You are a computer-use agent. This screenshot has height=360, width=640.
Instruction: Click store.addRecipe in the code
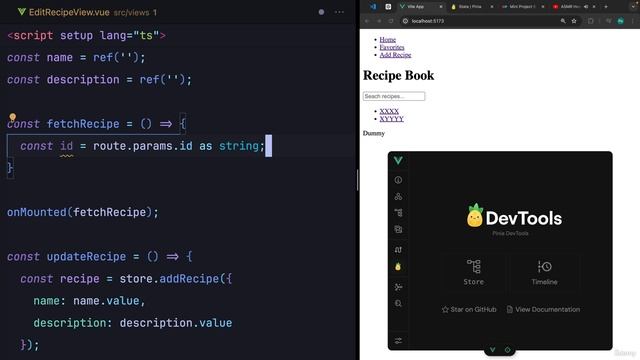coord(169,279)
